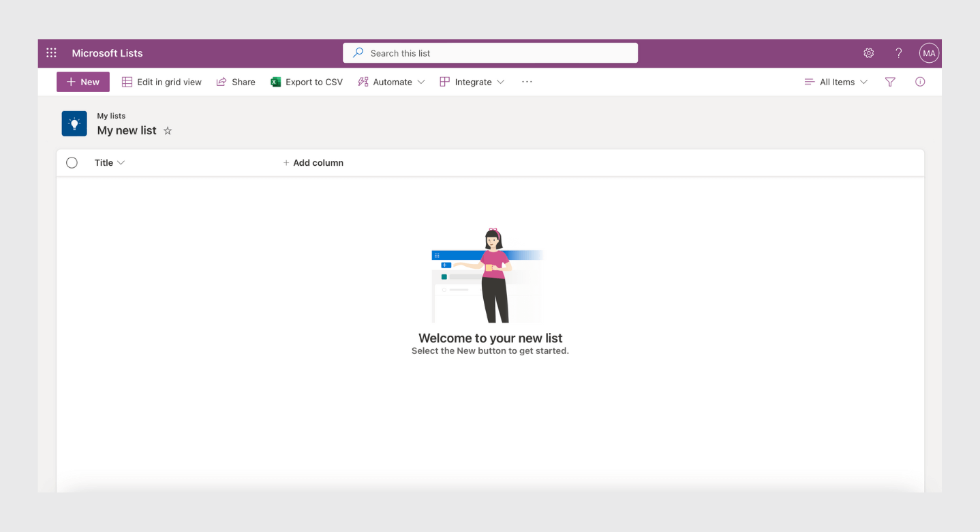Click the Export to CSV Excel icon
The image size is (980, 532).
tap(275, 81)
